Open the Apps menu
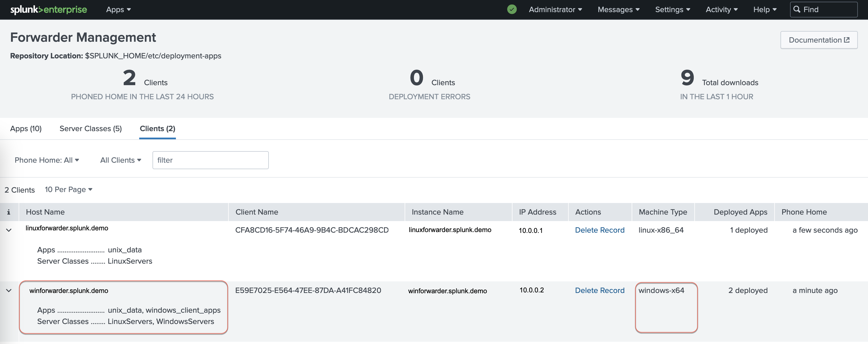Viewport: 868px width, 344px height. pyautogui.click(x=117, y=9)
